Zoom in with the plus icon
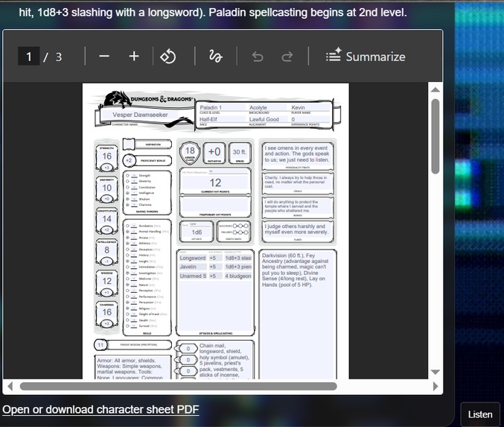 [x=134, y=57]
